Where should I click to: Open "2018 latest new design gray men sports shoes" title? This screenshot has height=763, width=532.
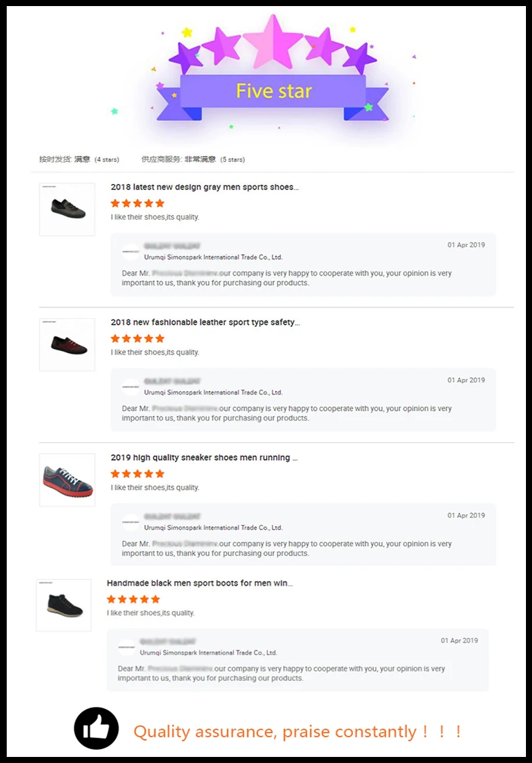coord(205,187)
